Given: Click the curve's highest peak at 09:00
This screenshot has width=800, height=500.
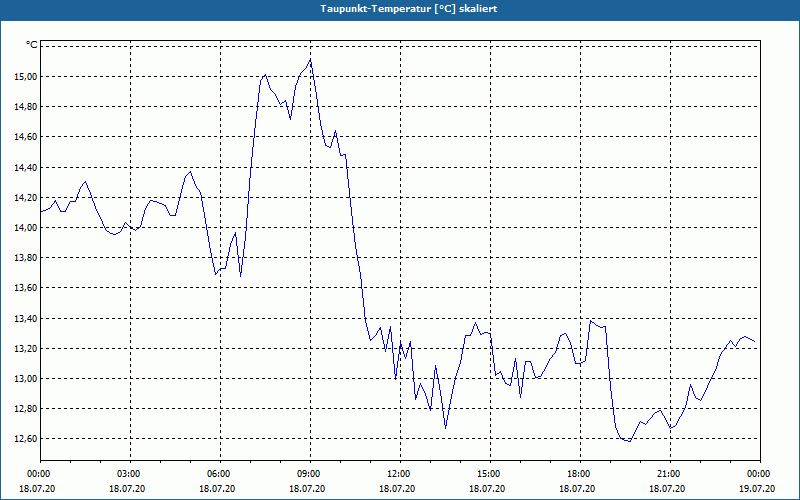Looking at the screenshot, I should tap(310, 60).
